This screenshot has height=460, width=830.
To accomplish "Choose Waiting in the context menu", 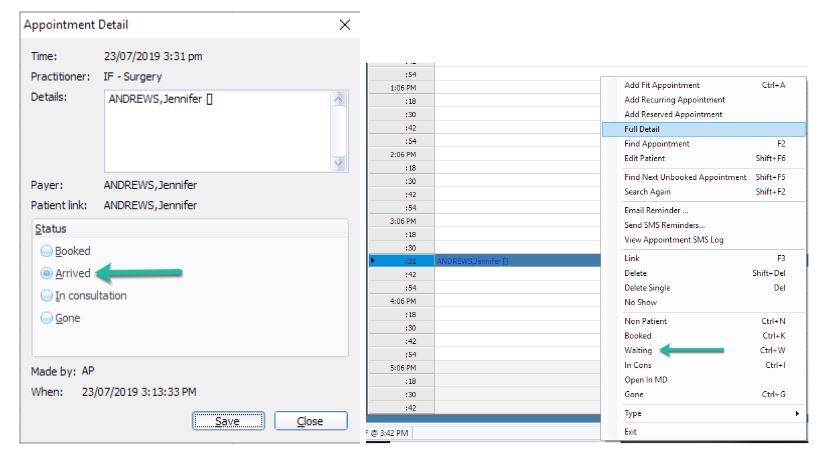I will tap(640, 350).
